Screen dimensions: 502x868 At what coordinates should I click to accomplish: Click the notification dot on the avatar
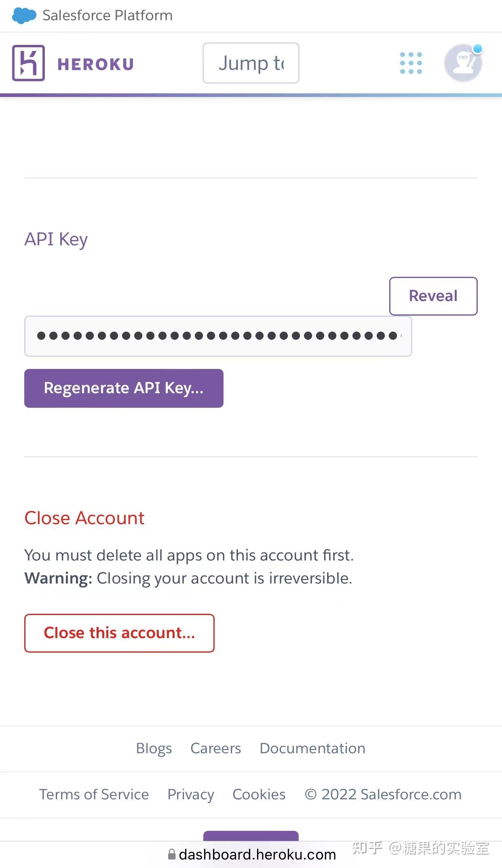(478, 49)
